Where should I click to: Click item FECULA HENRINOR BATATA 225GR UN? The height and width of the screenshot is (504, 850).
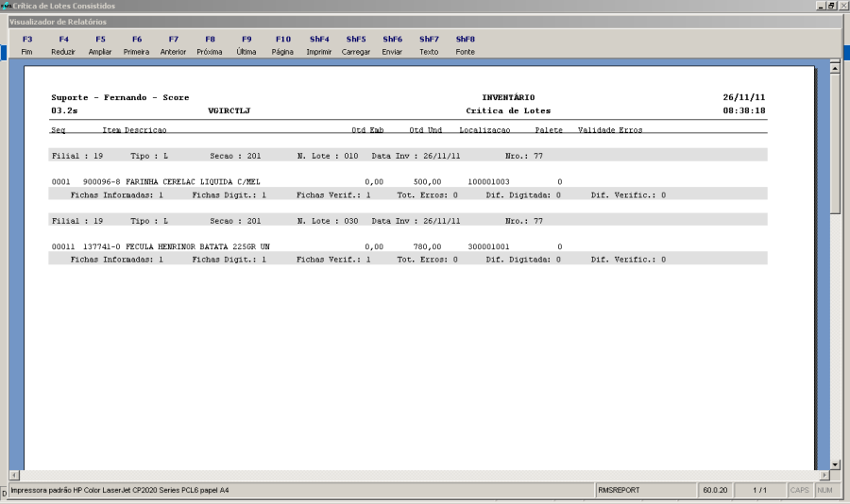198,246
